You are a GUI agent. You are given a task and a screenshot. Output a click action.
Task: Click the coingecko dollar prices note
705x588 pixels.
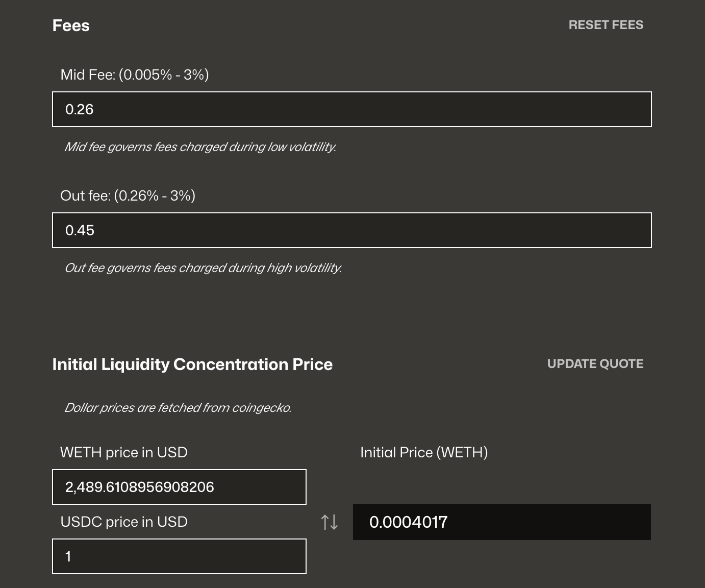pos(178,408)
